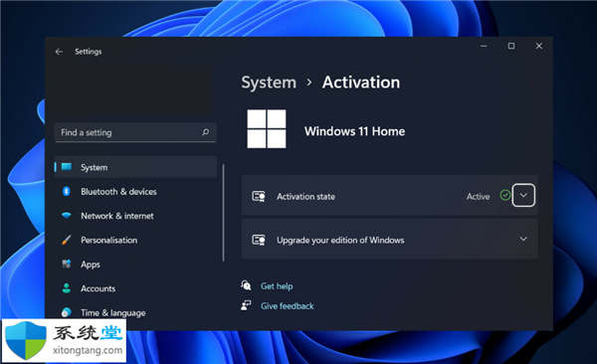Open Time & language settings

(135, 312)
